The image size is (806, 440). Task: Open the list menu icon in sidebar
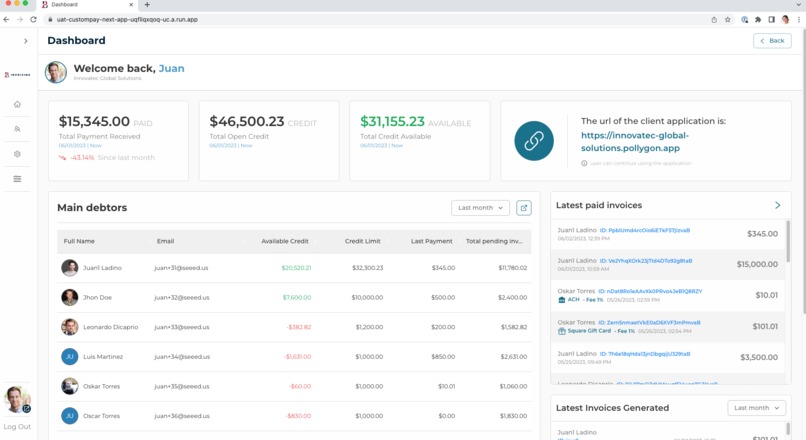pyautogui.click(x=17, y=179)
